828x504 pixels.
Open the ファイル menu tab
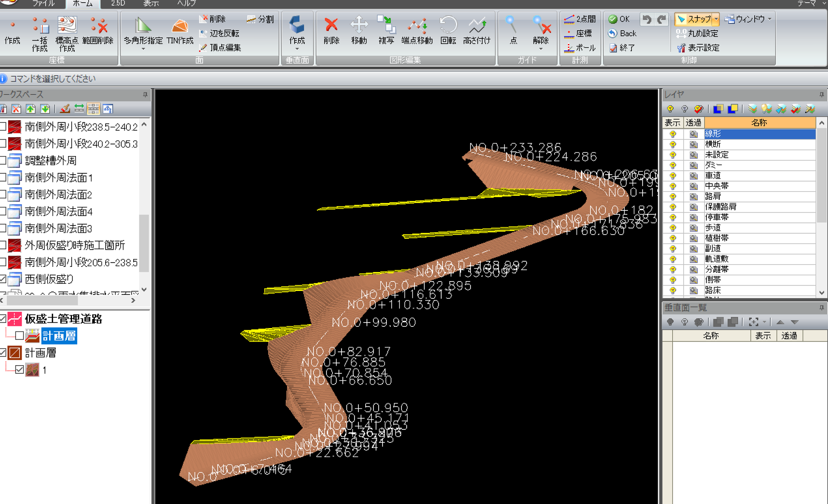[x=43, y=3]
